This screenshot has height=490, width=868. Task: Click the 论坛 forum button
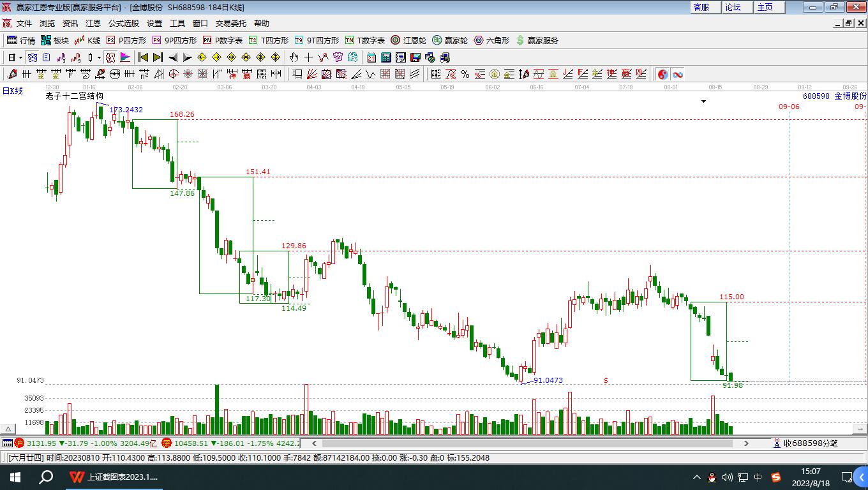click(x=733, y=7)
